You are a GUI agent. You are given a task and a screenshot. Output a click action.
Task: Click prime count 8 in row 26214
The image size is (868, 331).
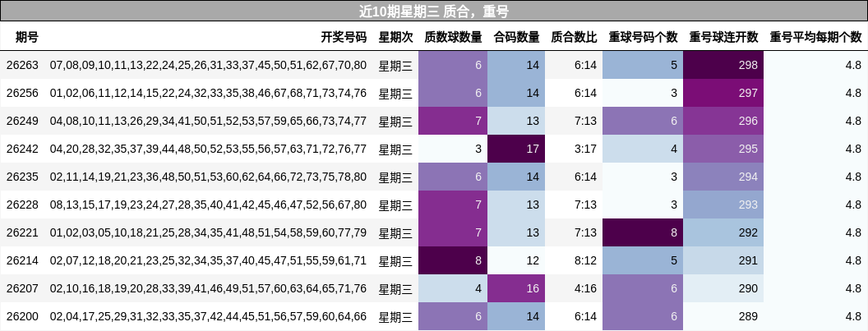point(453,260)
